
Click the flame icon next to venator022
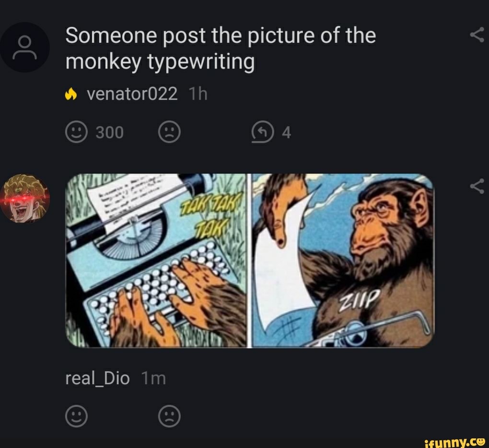tap(71, 94)
